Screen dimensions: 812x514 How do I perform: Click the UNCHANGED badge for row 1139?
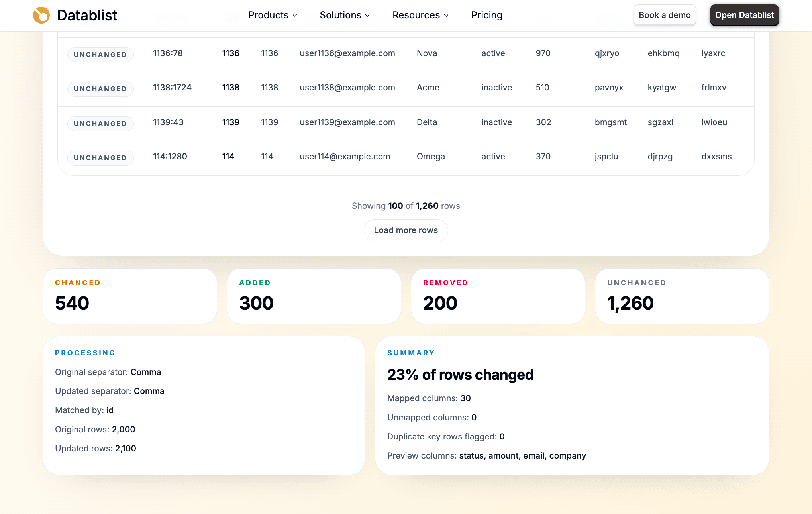pos(100,124)
